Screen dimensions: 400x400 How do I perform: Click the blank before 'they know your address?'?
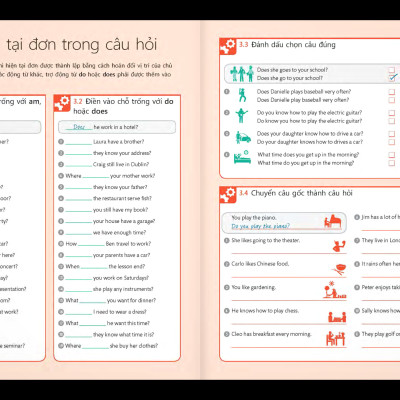[79, 154]
